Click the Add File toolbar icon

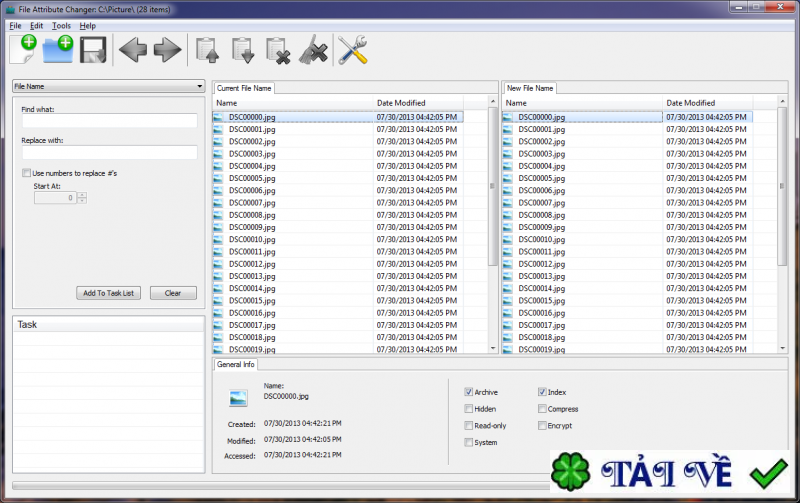[x=23, y=50]
